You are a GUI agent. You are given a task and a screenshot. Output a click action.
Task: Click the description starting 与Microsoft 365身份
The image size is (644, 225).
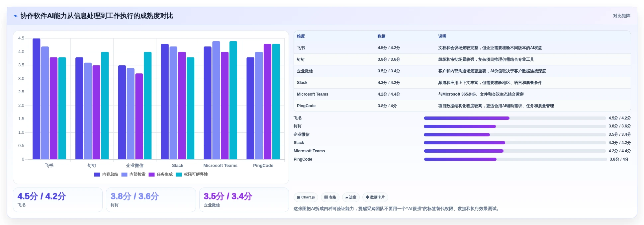481,94
